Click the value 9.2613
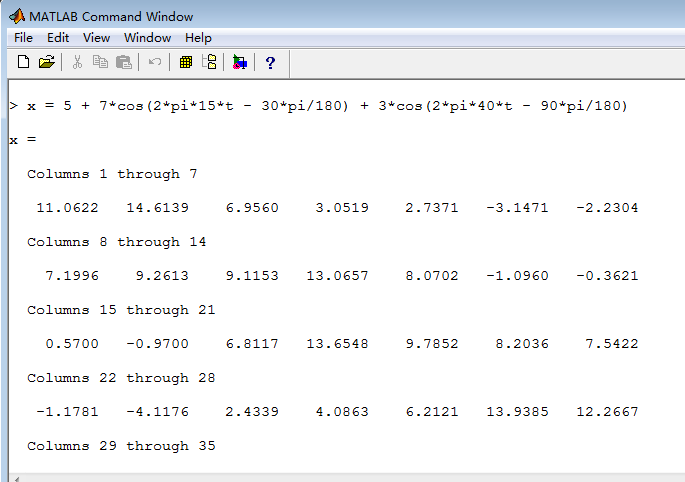The height and width of the screenshot is (482, 685). tap(162, 276)
